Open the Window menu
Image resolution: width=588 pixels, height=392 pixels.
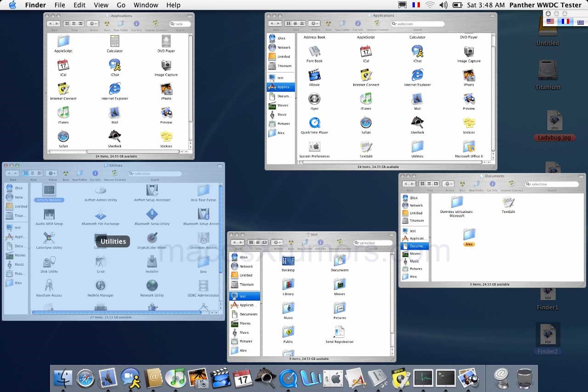(x=145, y=5)
